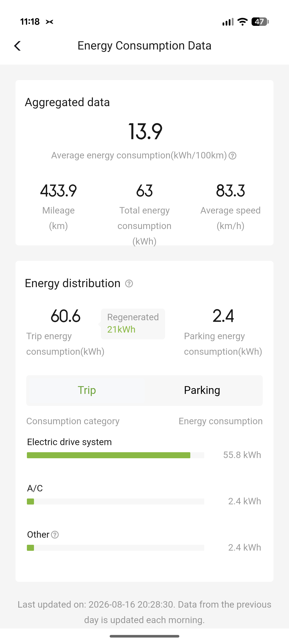Tap Energy distribution help icon

(x=129, y=283)
